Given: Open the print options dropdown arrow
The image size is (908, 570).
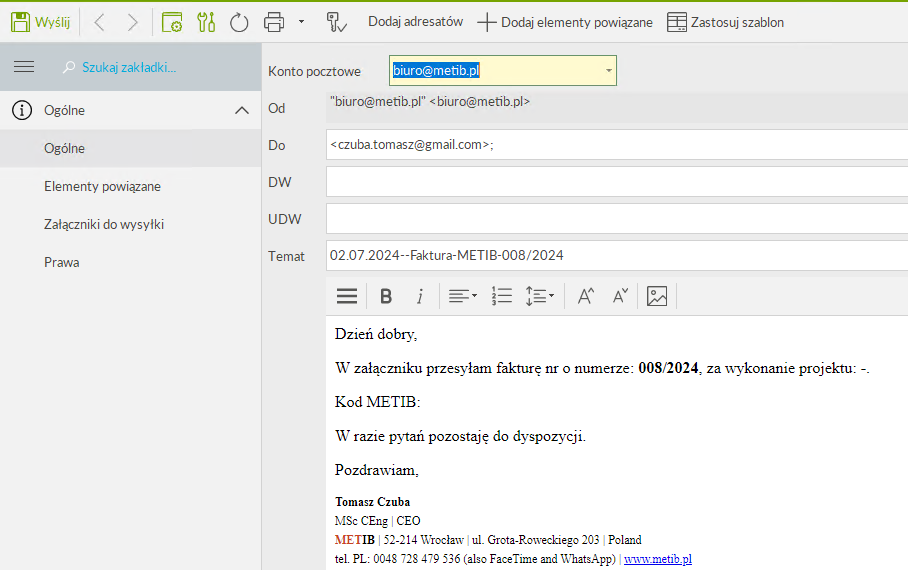Looking at the screenshot, I should pos(301,22).
